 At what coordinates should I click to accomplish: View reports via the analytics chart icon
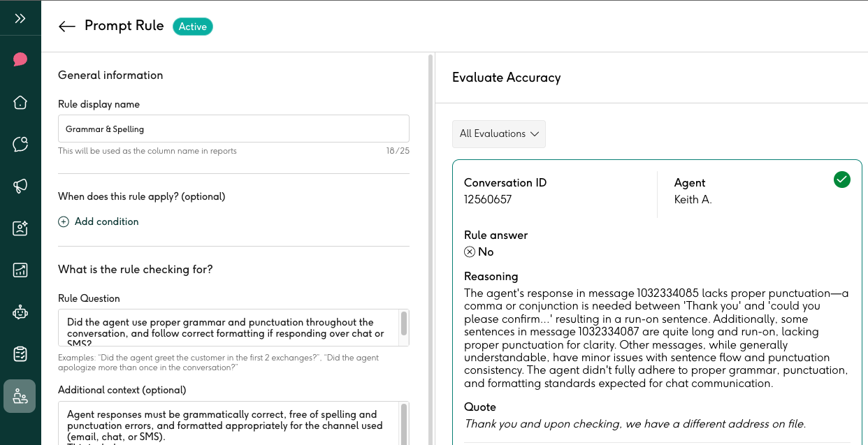[x=20, y=270]
